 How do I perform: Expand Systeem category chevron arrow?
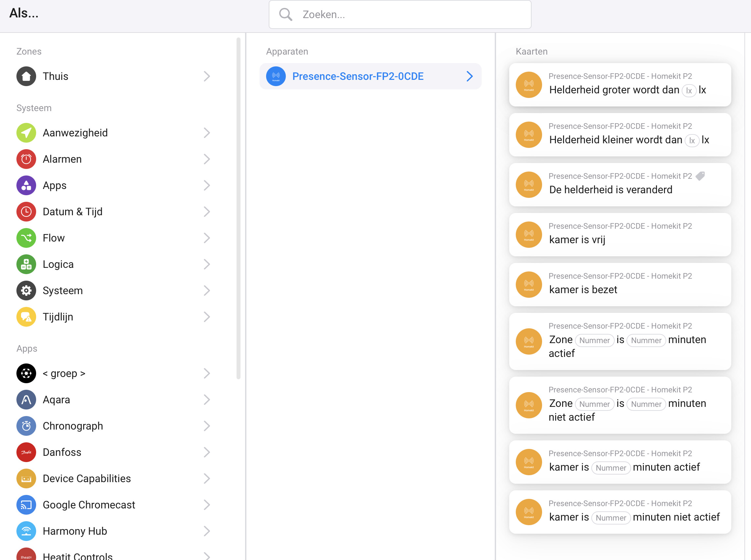pos(207,291)
